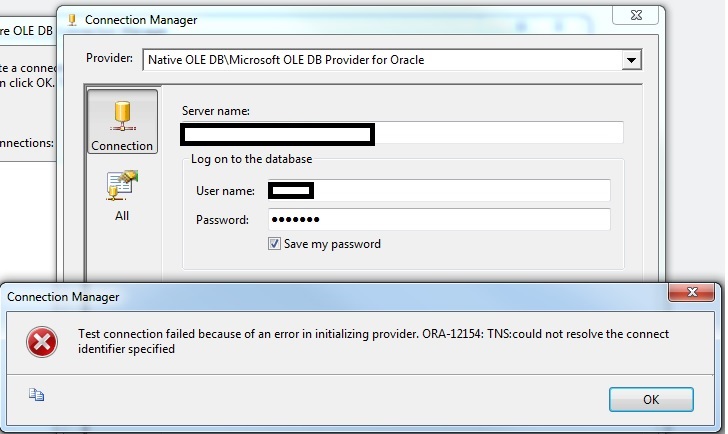Screen dimensions: 728x434
Task: Focus the User name text box
Action: pyautogui.click(x=439, y=190)
